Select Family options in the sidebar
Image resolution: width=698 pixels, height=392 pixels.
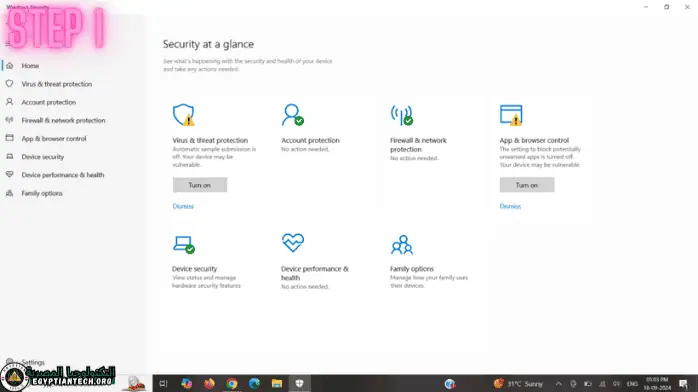[x=42, y=194]
